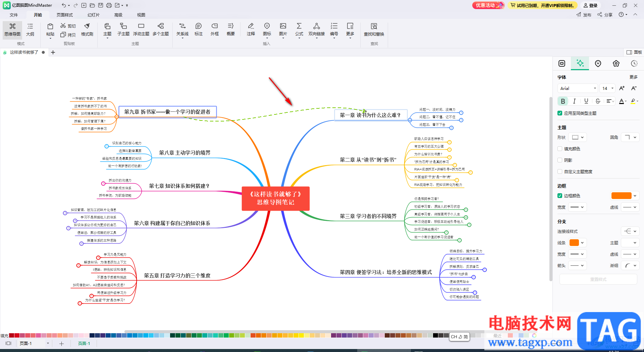Switch to the Slideshow tab
The height and width of the screenshot is (352, 644).
click(x=94, y=15)
